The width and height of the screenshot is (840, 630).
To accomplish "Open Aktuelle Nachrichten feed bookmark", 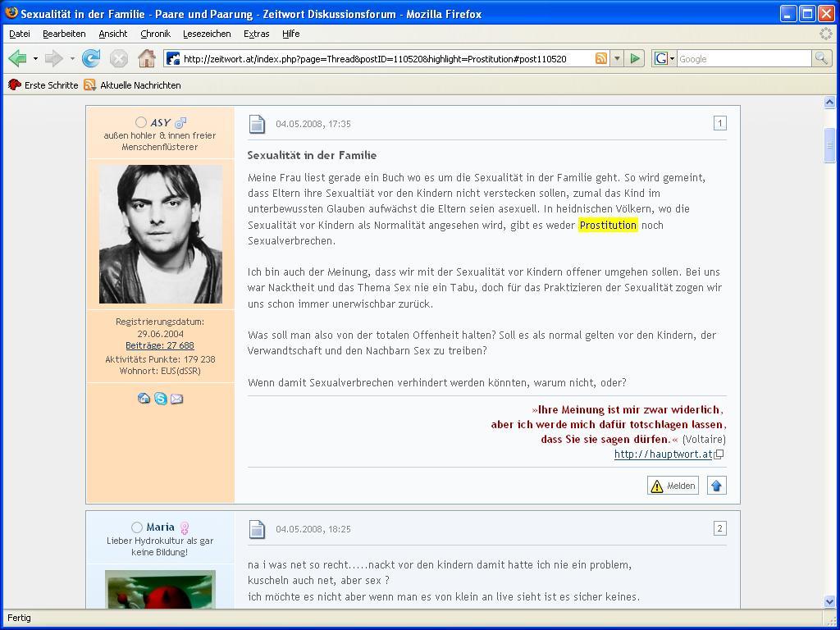I will (133, 84).
